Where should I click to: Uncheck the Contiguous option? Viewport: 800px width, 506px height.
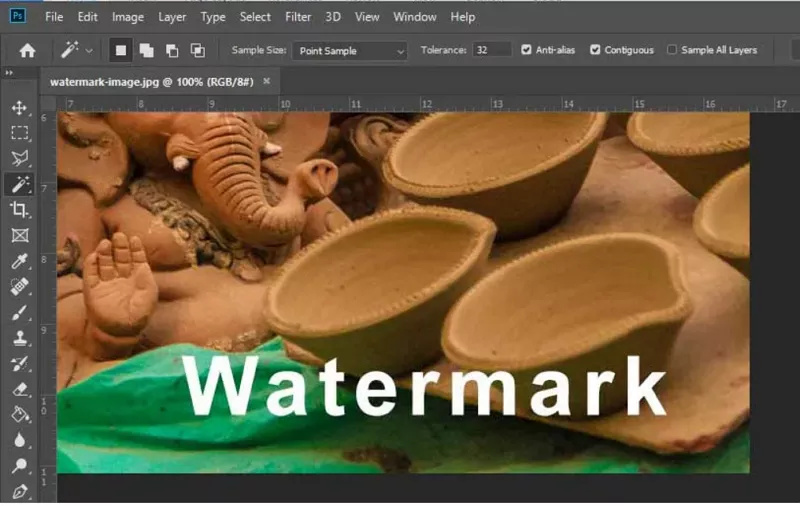click(595, 50)
